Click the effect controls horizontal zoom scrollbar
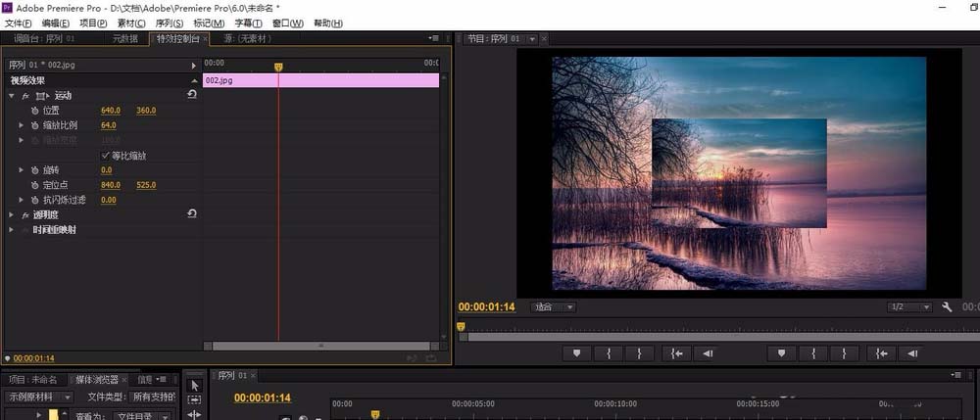980x420 pixels. (x=321, y=346)
